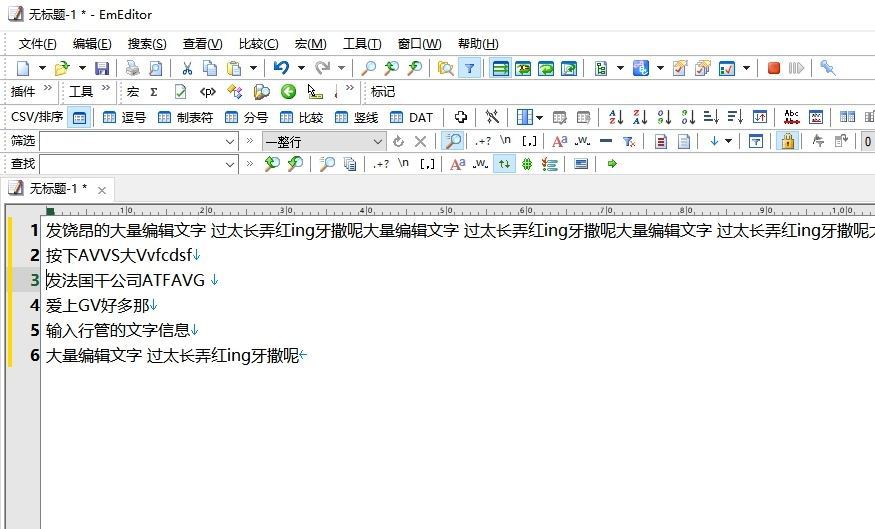Expand the 插件 toolbar overflow chevron
Image resolution: width=875 pixels, height=529 pixels.
[48, 88]
